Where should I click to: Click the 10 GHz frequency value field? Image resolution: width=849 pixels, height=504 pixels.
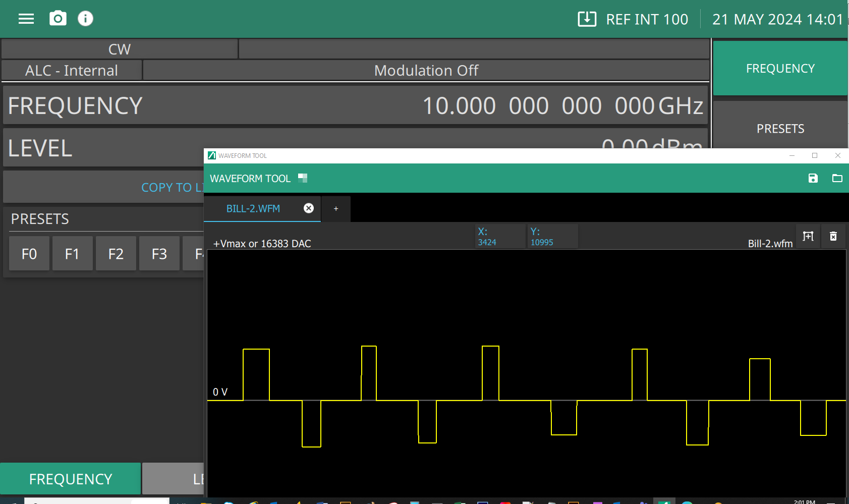tap(562, 106)
